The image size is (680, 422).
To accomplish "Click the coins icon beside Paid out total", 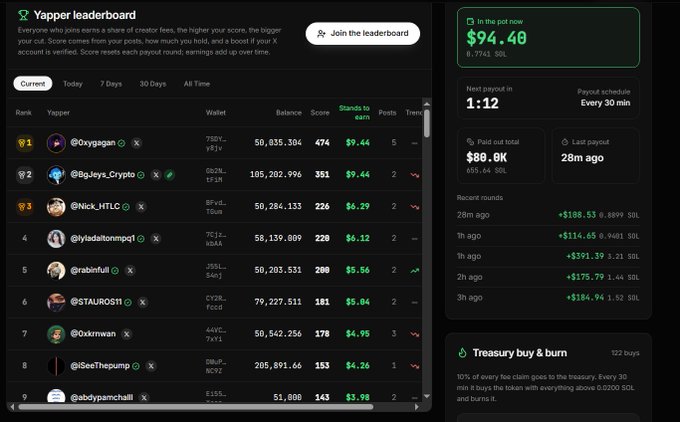I will tap(470, 142).
